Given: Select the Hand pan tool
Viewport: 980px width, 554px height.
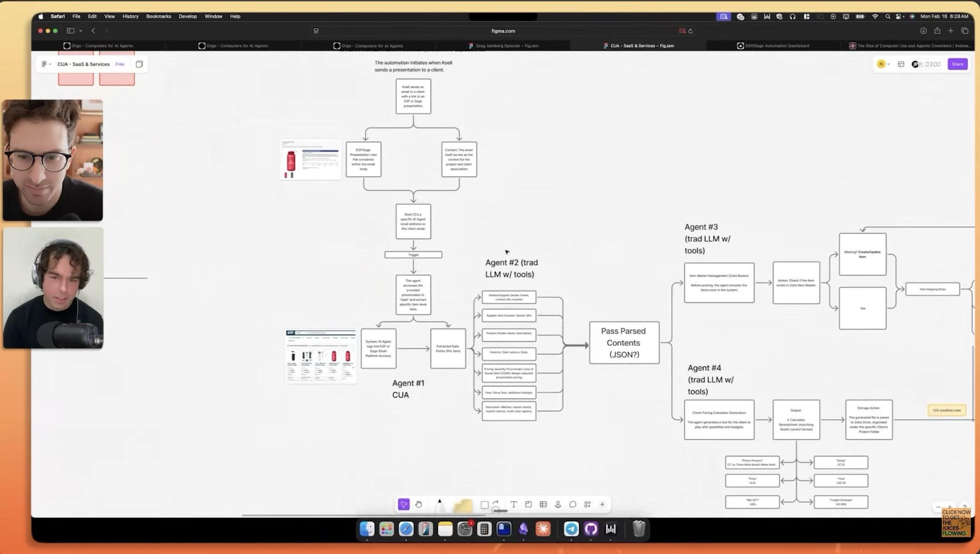Looking at the screenshot, I should [419, 504].
